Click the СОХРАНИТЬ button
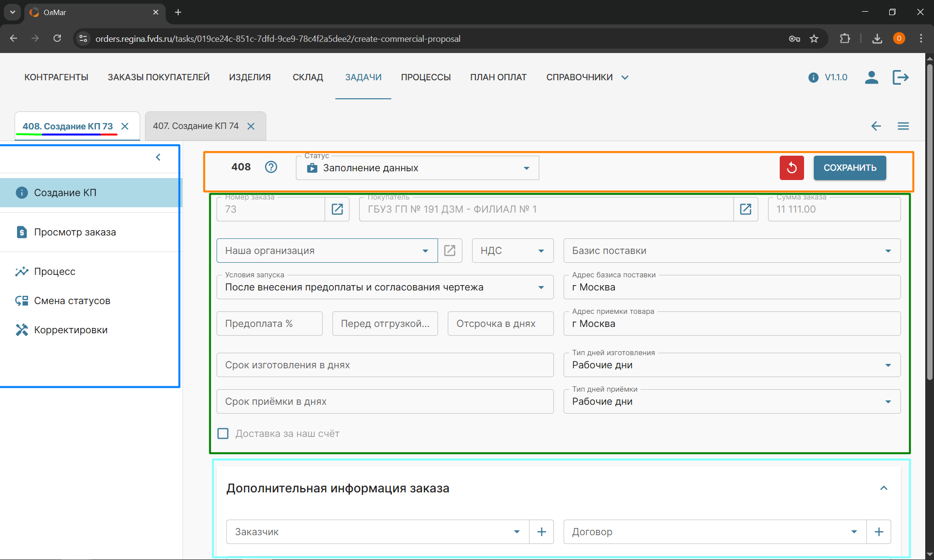Image resolution: width=934 pixels, height=560 pixels. (849, 168)
